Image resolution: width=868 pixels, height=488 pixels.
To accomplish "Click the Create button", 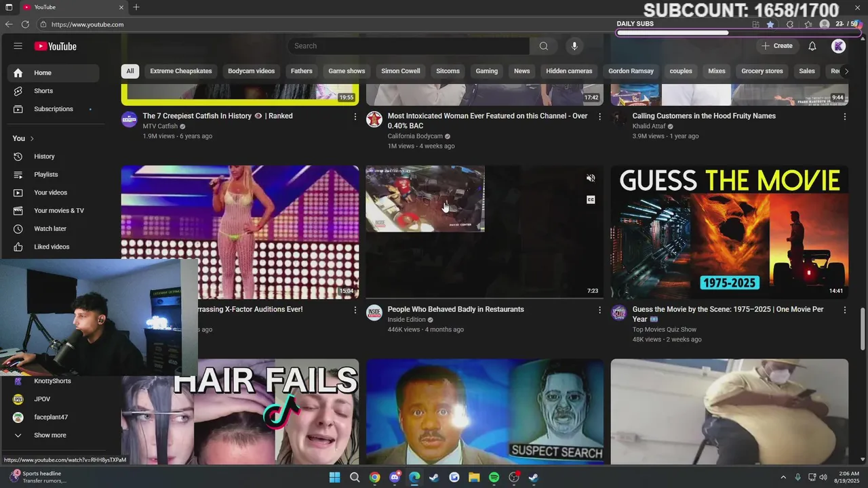I will coord(777,46).
